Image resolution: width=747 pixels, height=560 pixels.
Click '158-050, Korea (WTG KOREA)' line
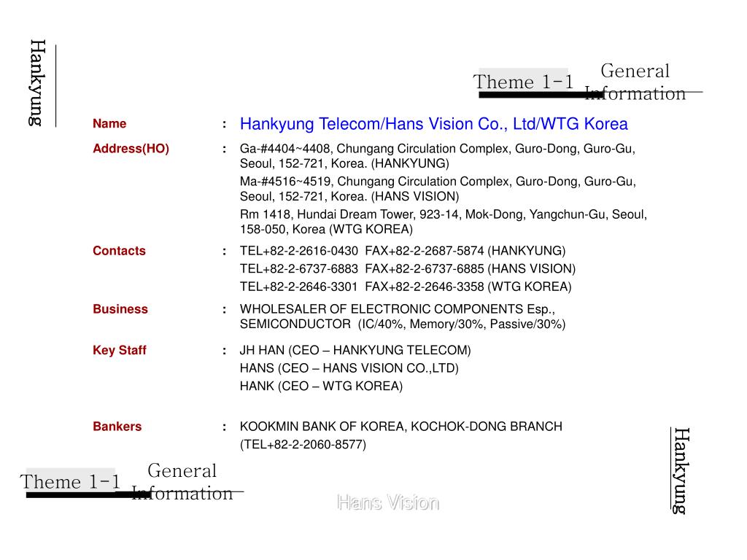326,230
